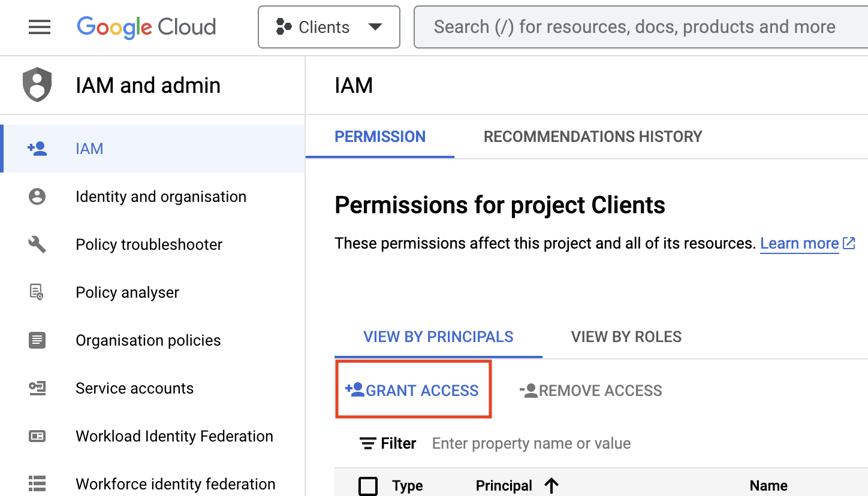The image size is (868, 496).
Task: Open Policy troubleshooter in the sidebar
Action: click(152, 244)
